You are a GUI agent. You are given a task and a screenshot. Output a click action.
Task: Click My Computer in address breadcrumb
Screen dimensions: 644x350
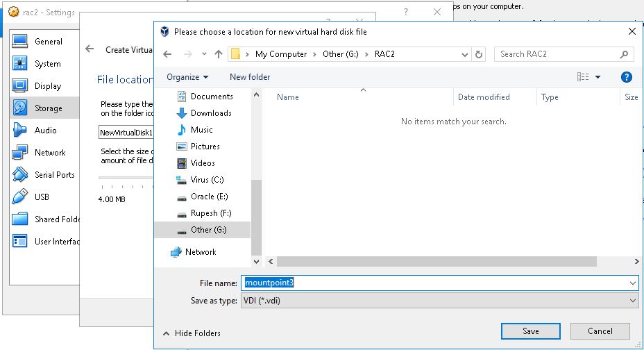click(x=281, y=54)
